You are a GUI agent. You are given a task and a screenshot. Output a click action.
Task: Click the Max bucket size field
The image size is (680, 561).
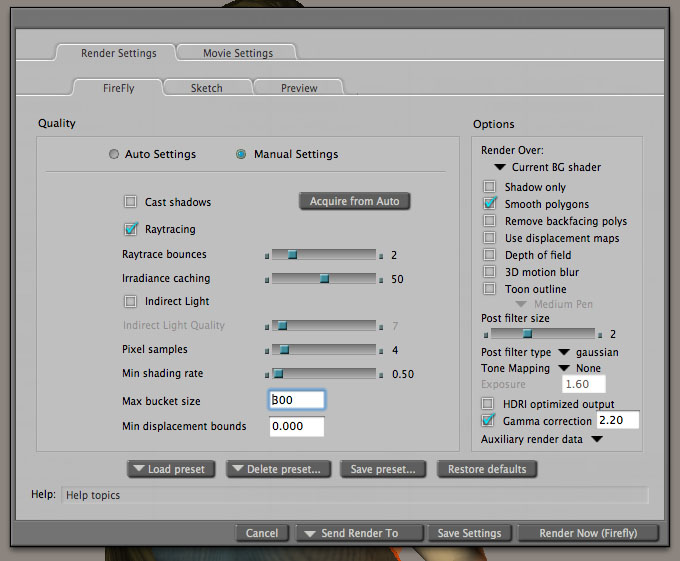297,401
